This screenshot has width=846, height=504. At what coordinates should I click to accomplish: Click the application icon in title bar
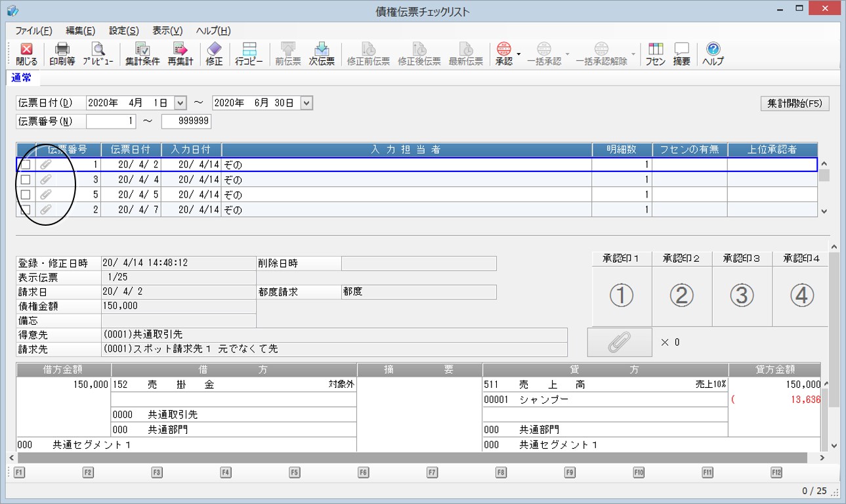pyautogui.click(x=12, y=11)
